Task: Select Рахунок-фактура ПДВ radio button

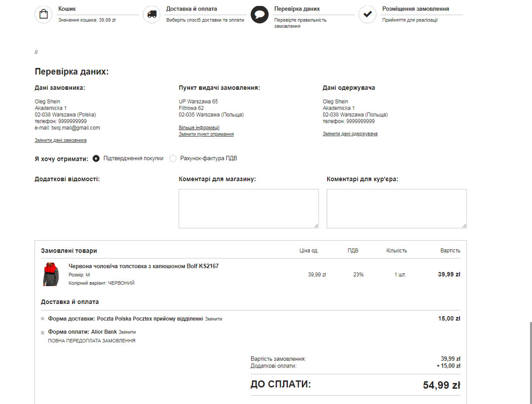Action: click(173, 158)
